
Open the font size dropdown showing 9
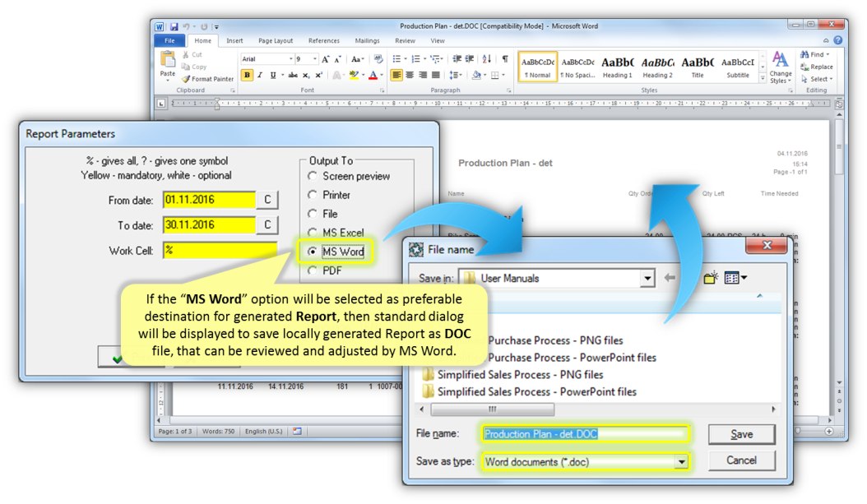(x=314, y=59)
